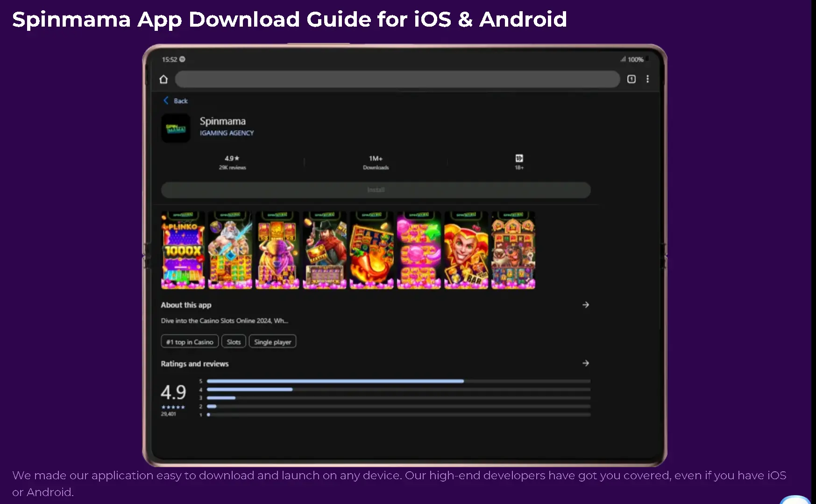Open the three-dot browser menu
The height and width of the screenshot is (504, 816).
pyautogui.click(x=647, y=79)
